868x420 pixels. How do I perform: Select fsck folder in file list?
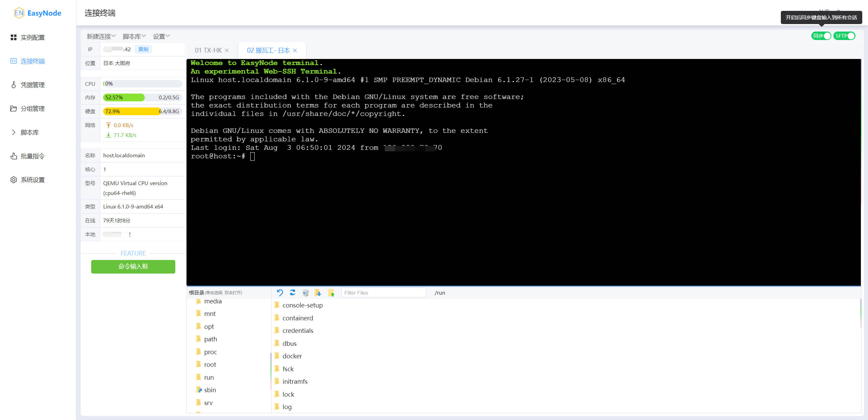[288, 369]
